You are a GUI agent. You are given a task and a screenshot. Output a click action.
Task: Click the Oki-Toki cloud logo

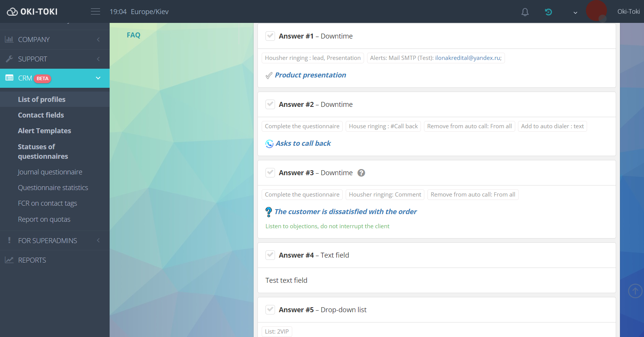[32, 12]
